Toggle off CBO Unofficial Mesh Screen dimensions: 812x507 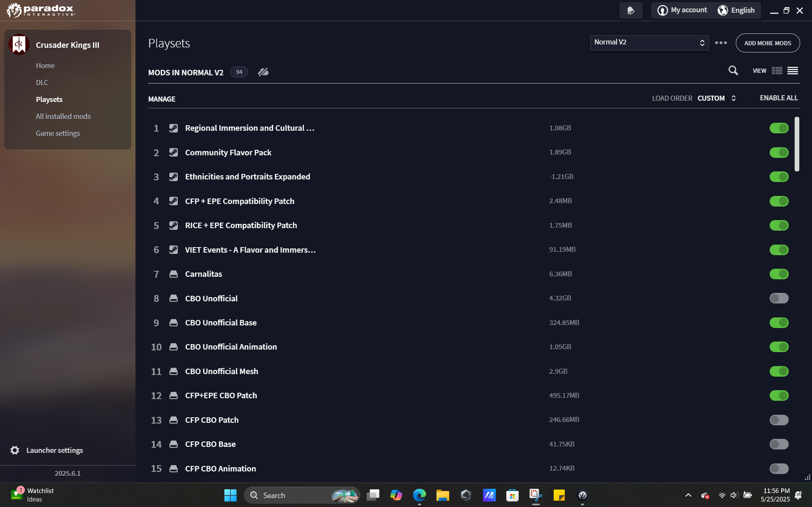[779, 371]
